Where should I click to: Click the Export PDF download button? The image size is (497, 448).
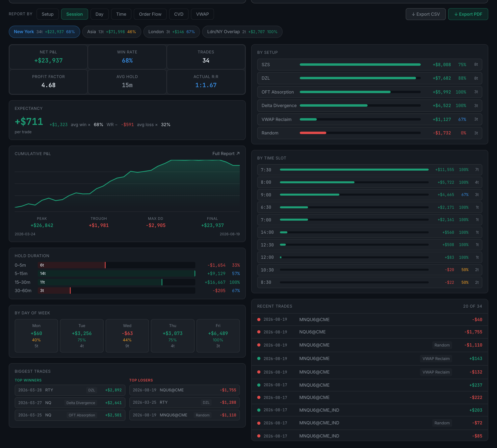point(468,14)
